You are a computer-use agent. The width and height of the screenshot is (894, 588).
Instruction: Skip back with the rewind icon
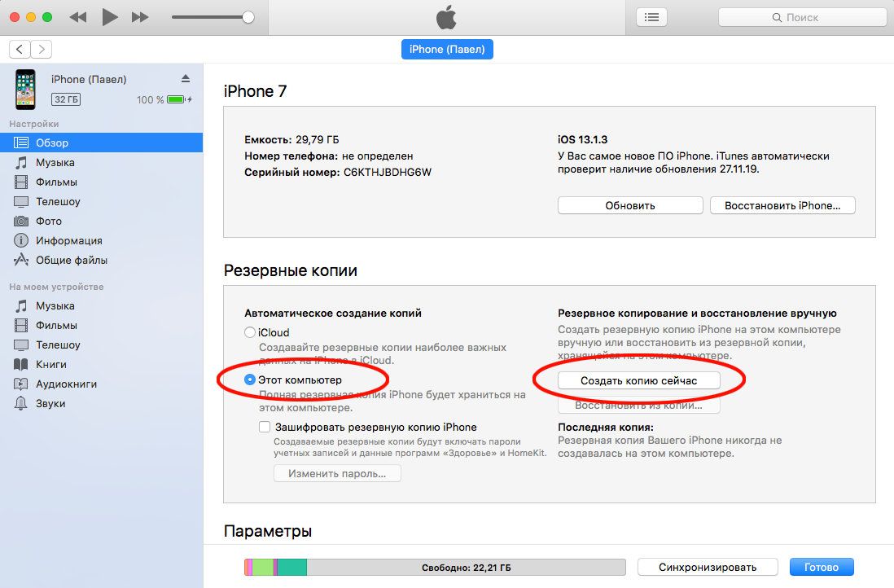[x=77, y=17]
